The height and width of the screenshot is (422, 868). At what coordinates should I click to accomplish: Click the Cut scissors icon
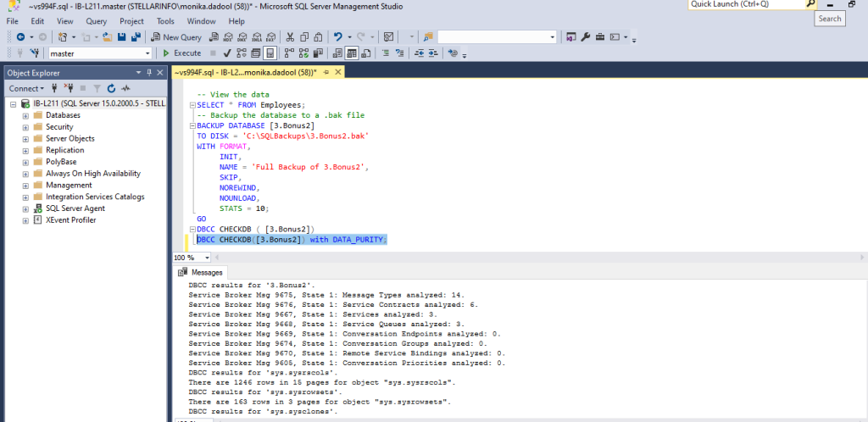click(290, 37)
